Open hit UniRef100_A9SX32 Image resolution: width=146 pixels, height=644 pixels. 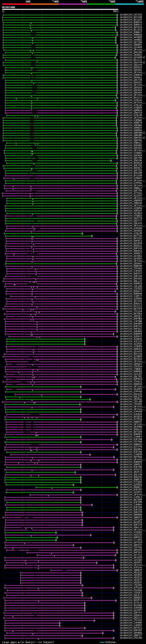point(131,535)
